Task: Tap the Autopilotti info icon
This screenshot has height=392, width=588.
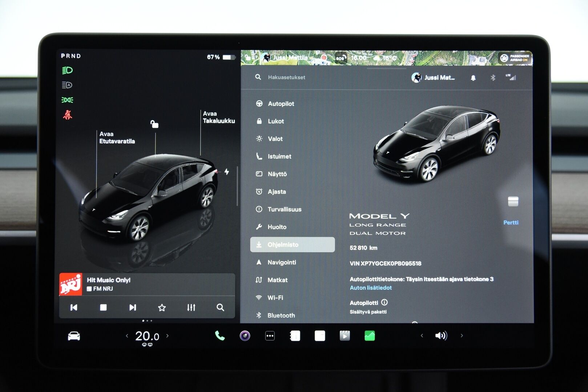Action: (384, 302)
